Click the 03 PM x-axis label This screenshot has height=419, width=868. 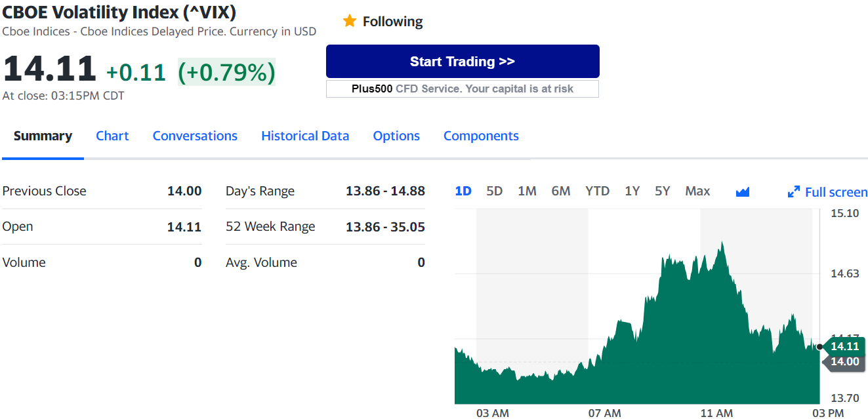pyautogui.click(x=828, y=413)
